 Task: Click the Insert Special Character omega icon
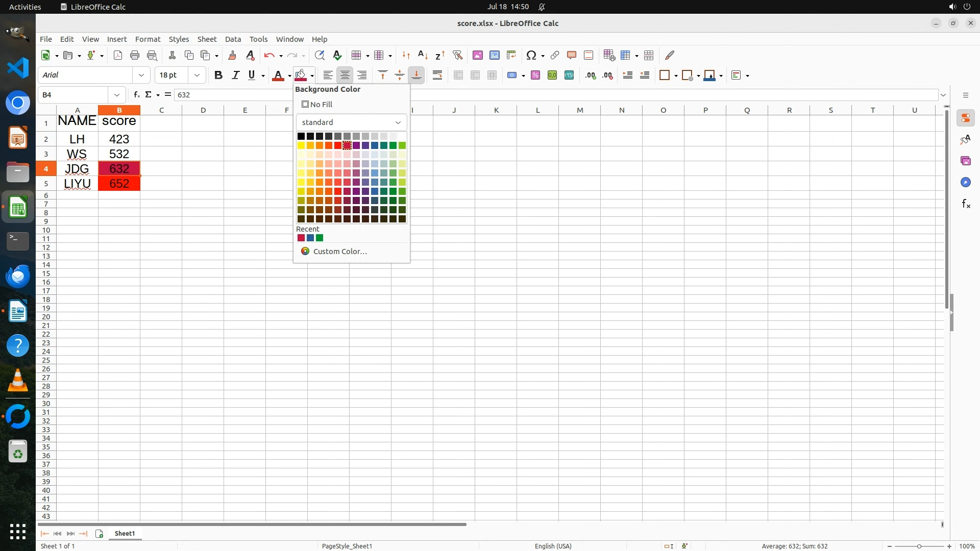[x=531, y=55]
